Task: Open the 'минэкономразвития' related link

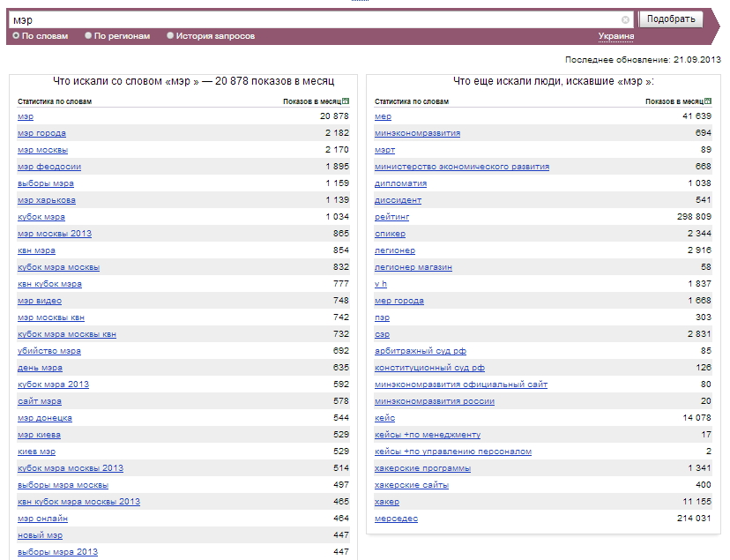Action: tap(418, 133)
